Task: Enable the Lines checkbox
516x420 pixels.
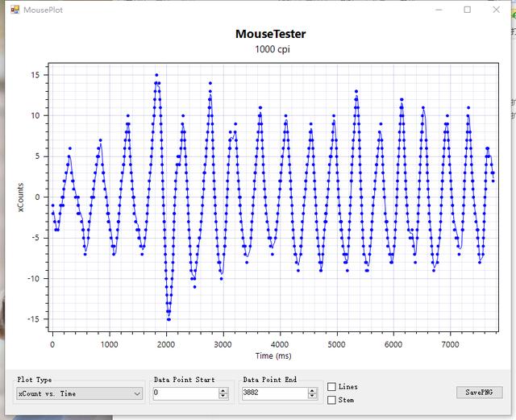Action: tap(332, 387)
